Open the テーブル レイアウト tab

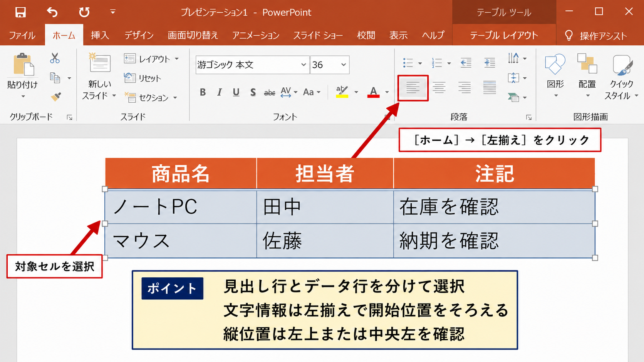[x=504, y=35]
